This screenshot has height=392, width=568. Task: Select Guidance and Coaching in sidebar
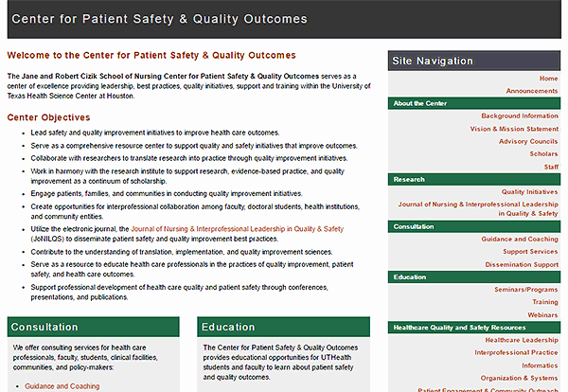coord(520,240)
